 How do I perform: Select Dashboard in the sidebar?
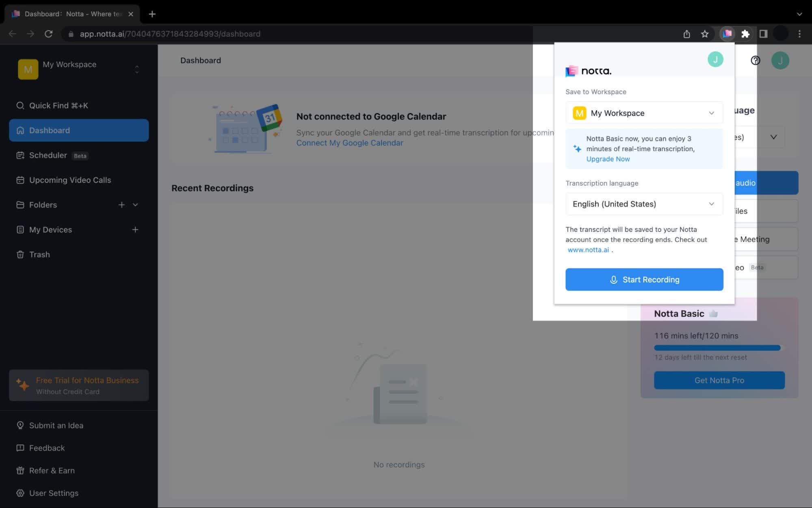(x=79, y=130)
